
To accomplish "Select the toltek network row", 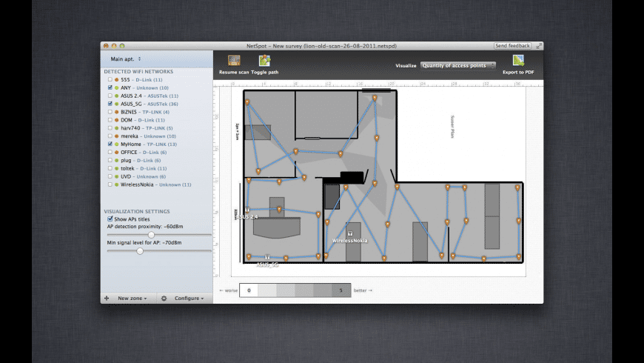I will pyautogui.click(x=157, y=168).
